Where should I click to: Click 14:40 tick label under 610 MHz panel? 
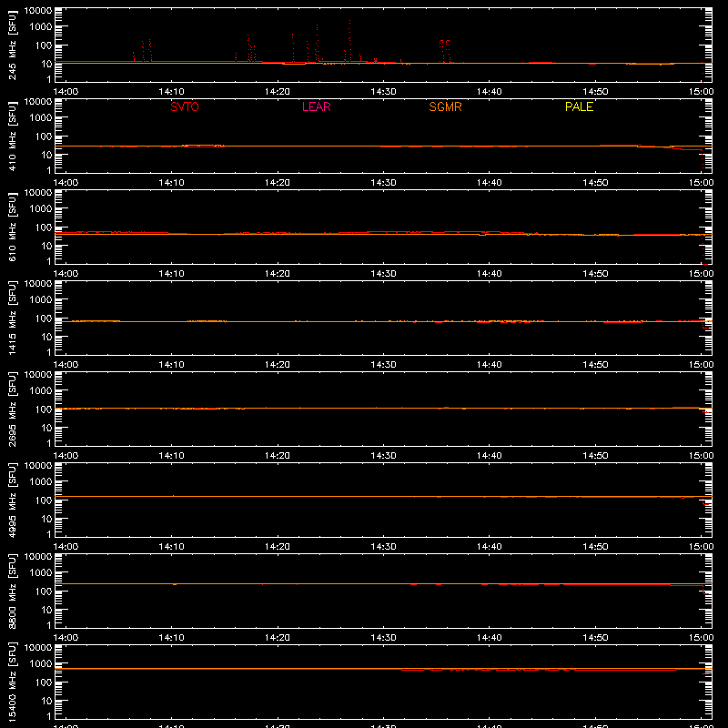[x=490, y=274]
